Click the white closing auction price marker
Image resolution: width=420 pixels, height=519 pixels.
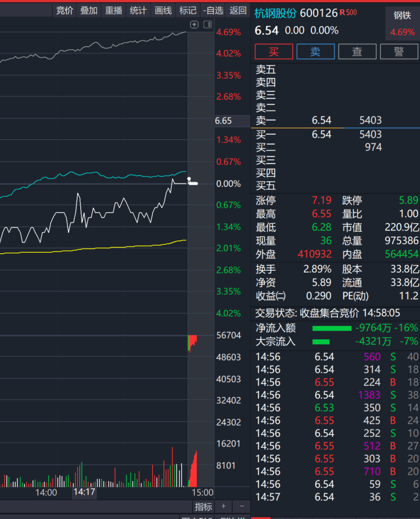[192, 181]
